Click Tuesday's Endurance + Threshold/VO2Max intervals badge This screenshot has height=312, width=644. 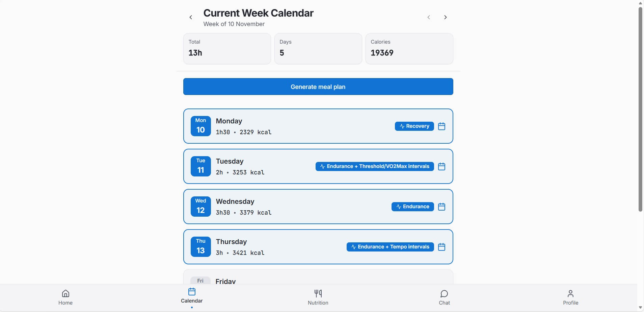tap(375, 166)
